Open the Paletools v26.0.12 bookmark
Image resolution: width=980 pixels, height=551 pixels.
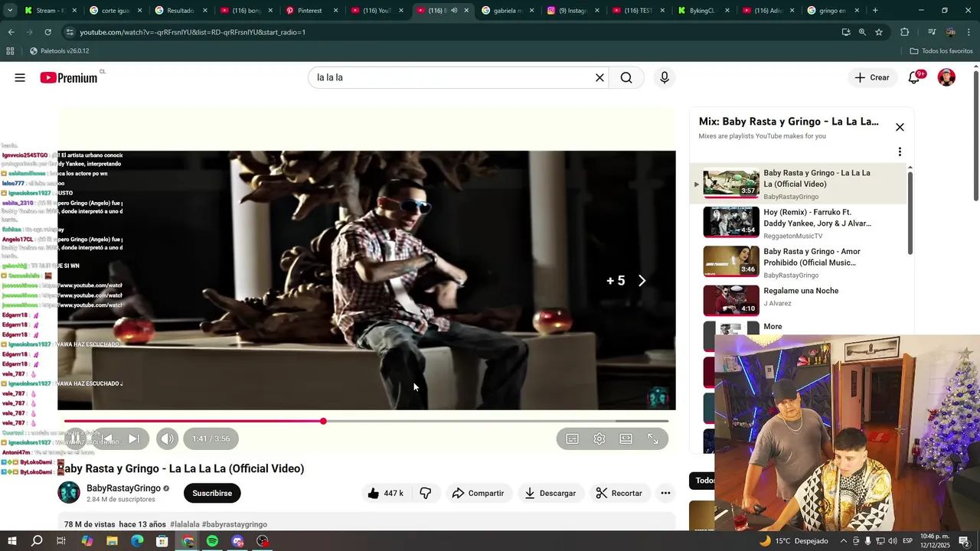point(59,51)
